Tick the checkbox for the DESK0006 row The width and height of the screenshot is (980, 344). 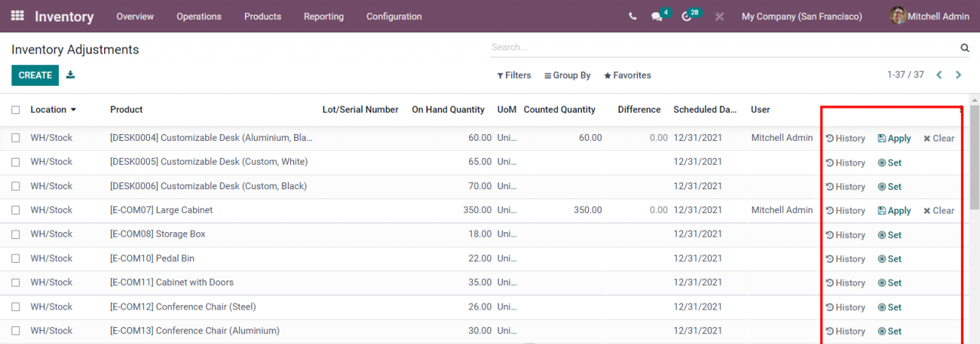16,186
